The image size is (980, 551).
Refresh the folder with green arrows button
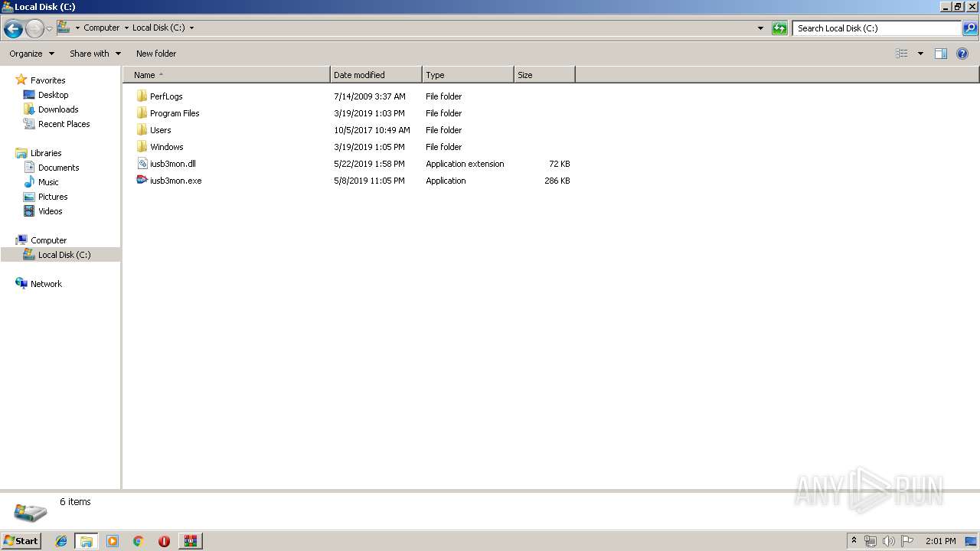(779, 28)
